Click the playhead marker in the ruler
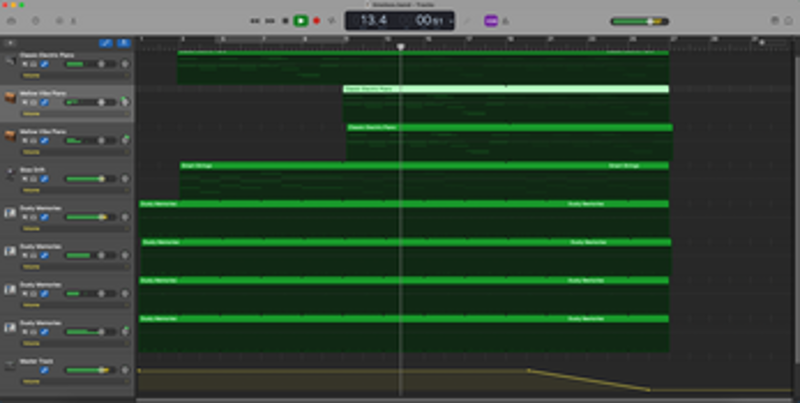 pos(401,47)
